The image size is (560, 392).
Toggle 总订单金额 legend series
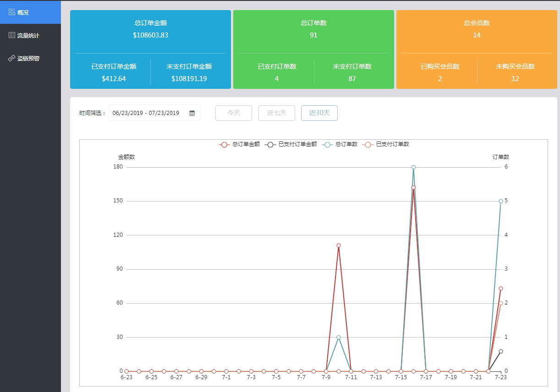(x=239, y=144)
